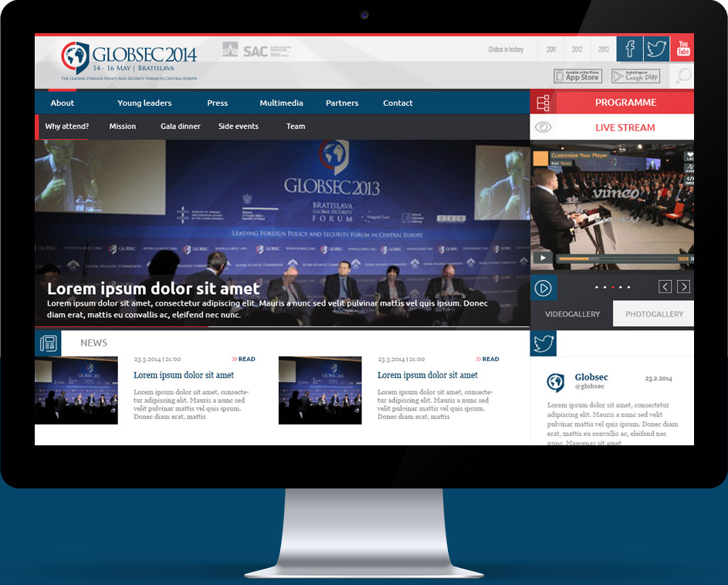Open the Twitter icon in header

[x=656, y=49]
